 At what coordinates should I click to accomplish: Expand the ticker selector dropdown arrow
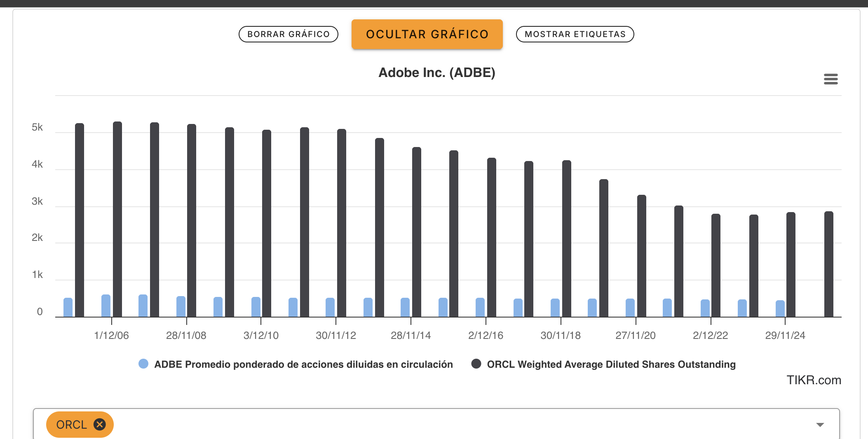[x=820, y=425]
